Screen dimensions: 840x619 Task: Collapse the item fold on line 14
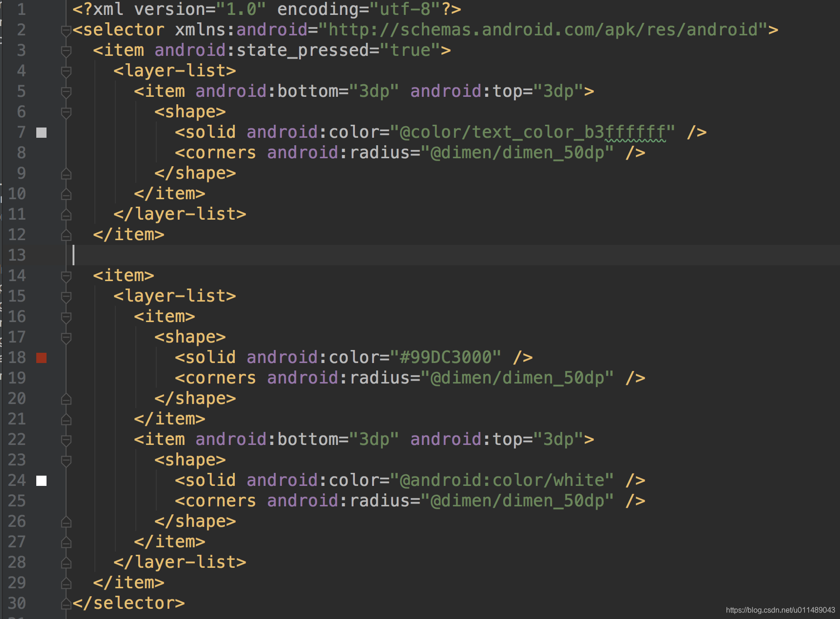pos(66,276)
